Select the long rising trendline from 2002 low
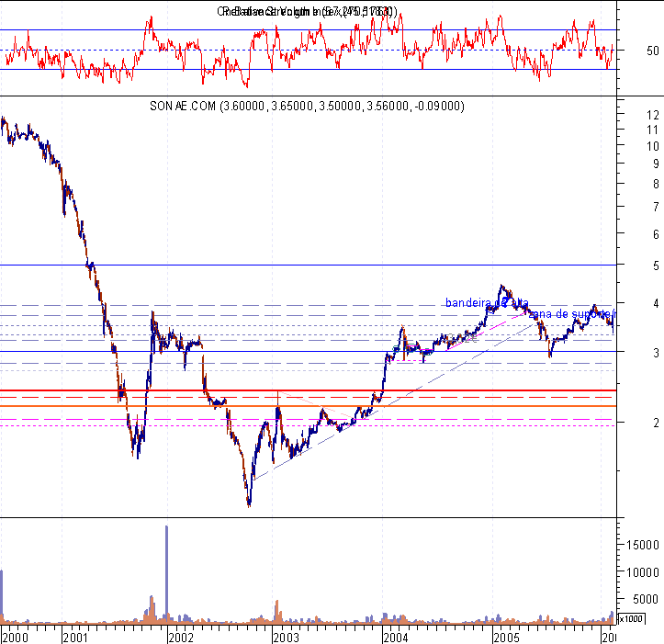The width and height of the screenshot is (664, 644). [394, 401]
